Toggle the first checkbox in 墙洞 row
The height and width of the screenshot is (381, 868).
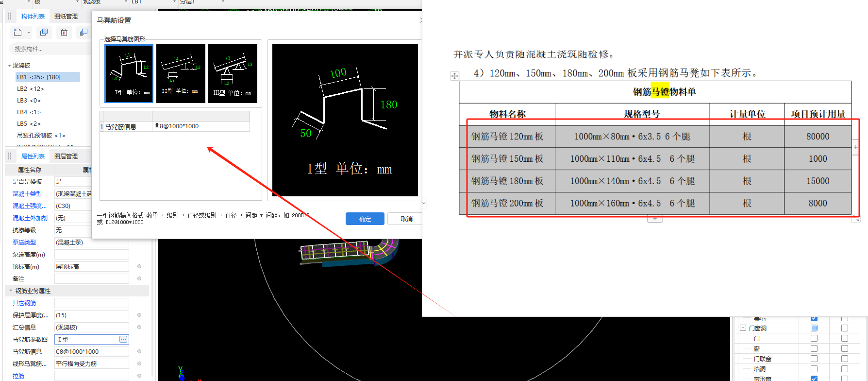tap(814, 369)
